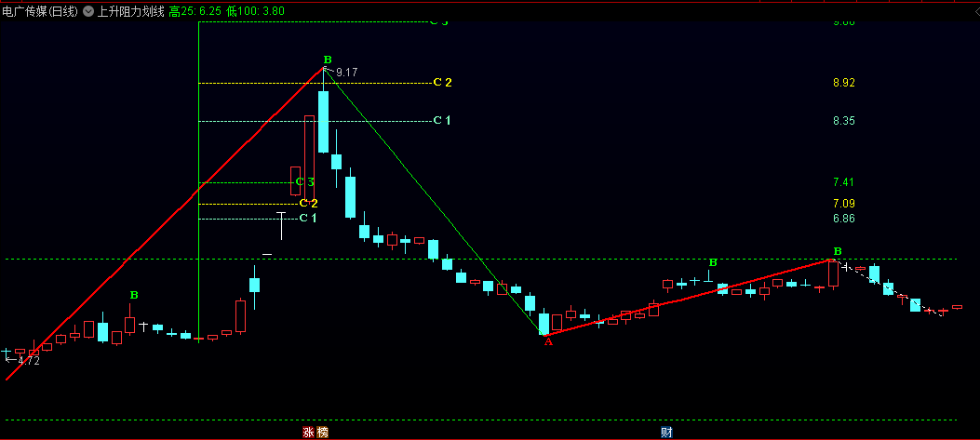Click the indicator name 上升阻力划线

131,11
